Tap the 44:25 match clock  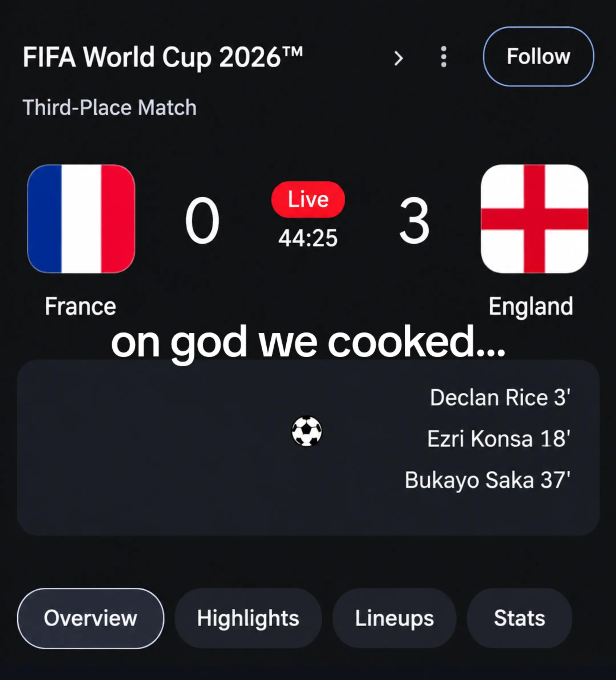[308, 238]
